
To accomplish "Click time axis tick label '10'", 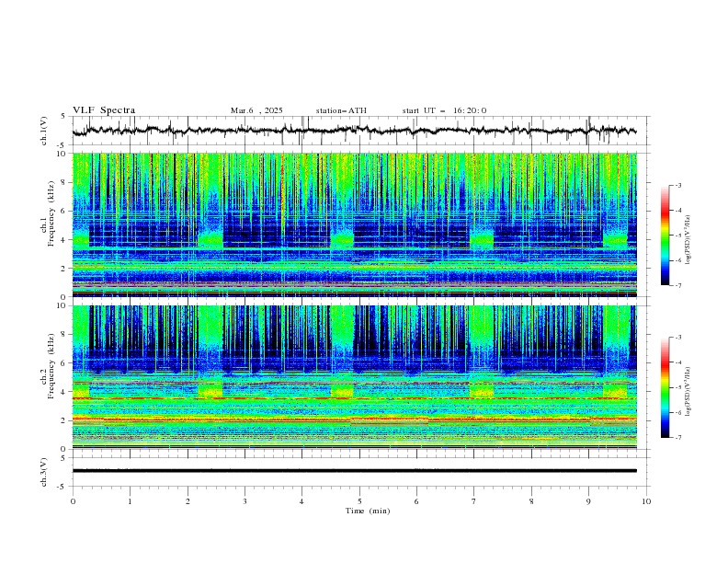I will tap(646, 501).
